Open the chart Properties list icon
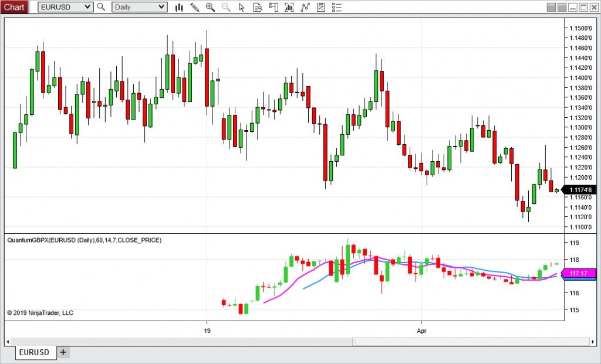The width and height of the screenshot is (601, 364). coord(336,7)
